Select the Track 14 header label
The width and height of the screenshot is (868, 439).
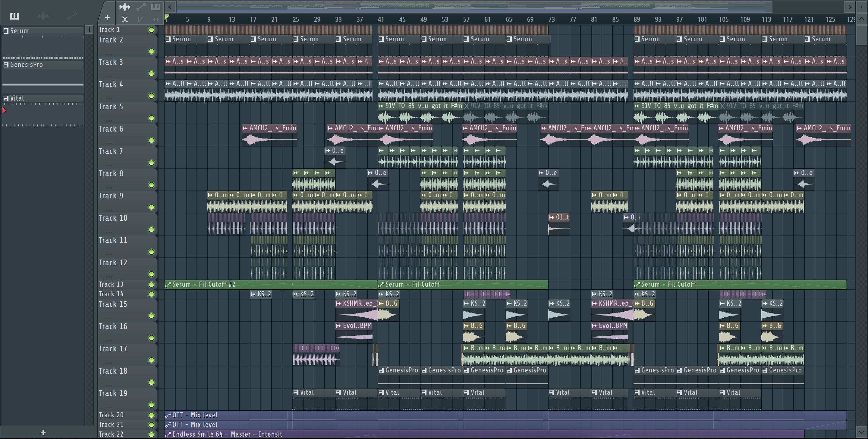(111, 294)
